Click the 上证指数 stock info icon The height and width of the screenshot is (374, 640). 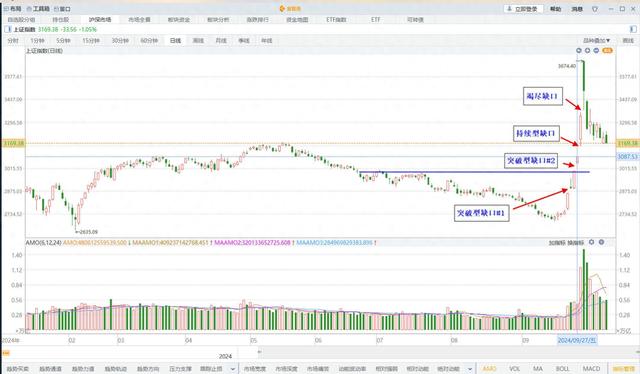(8, 29)
